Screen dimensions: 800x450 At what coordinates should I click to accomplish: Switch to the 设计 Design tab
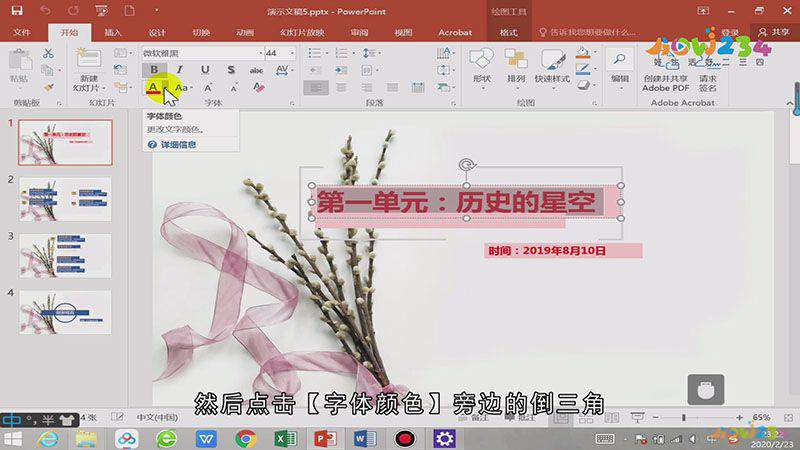coord(157,32)
